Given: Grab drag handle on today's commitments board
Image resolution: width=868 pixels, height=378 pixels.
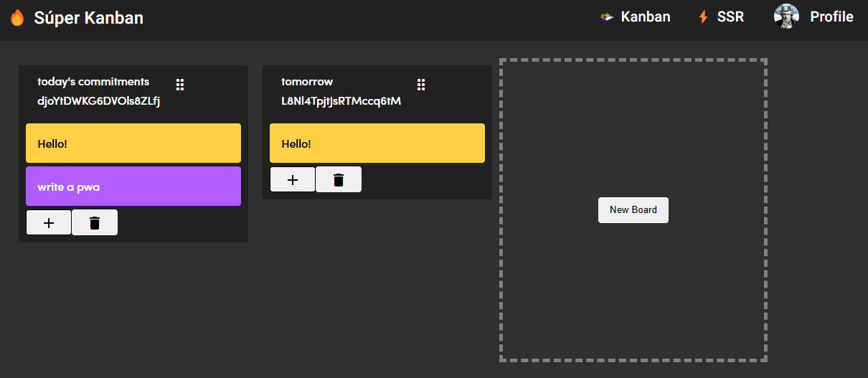Looking at the screenshot, I should tap(180, 85).
